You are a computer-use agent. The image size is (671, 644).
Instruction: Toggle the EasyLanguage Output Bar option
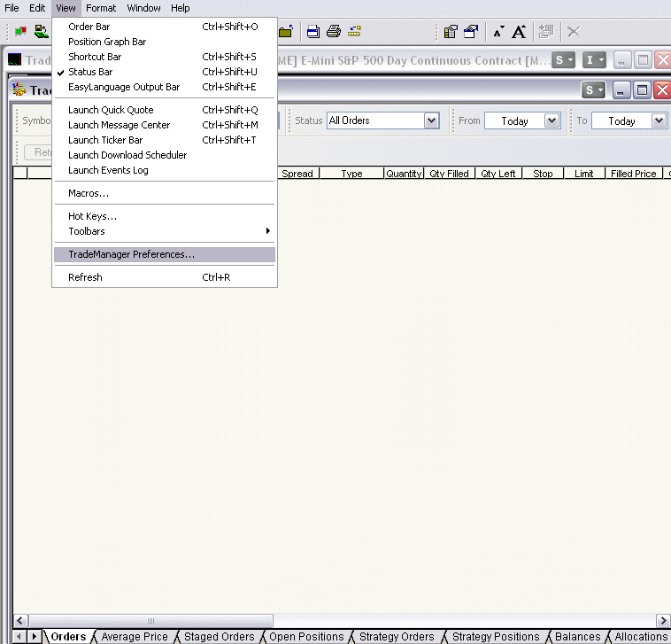(124, 87)
